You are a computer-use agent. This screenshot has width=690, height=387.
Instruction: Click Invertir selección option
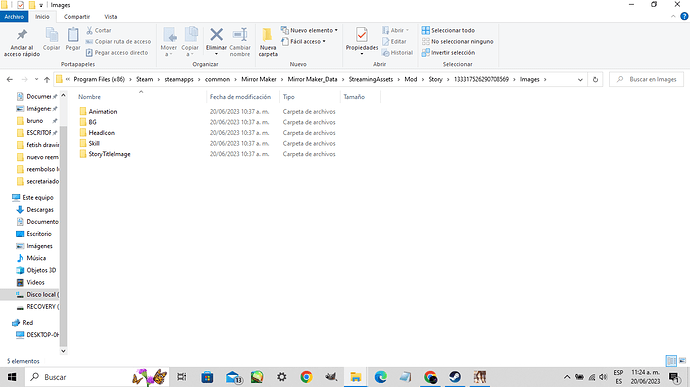(x=448, y=52)
